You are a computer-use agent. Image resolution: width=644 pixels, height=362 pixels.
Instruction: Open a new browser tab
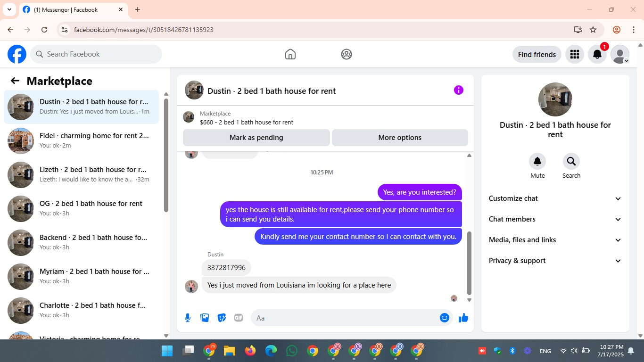138,9
